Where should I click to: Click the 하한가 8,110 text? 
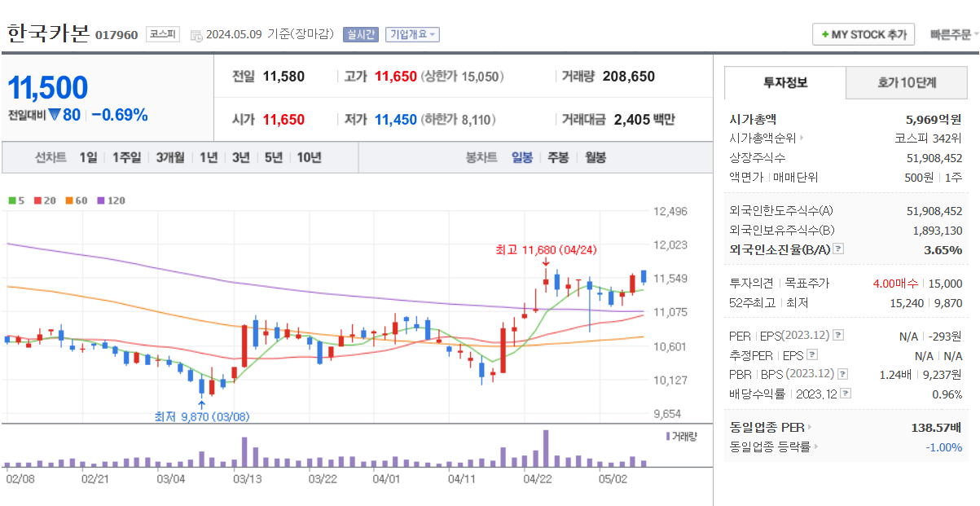tap(458, 120)
